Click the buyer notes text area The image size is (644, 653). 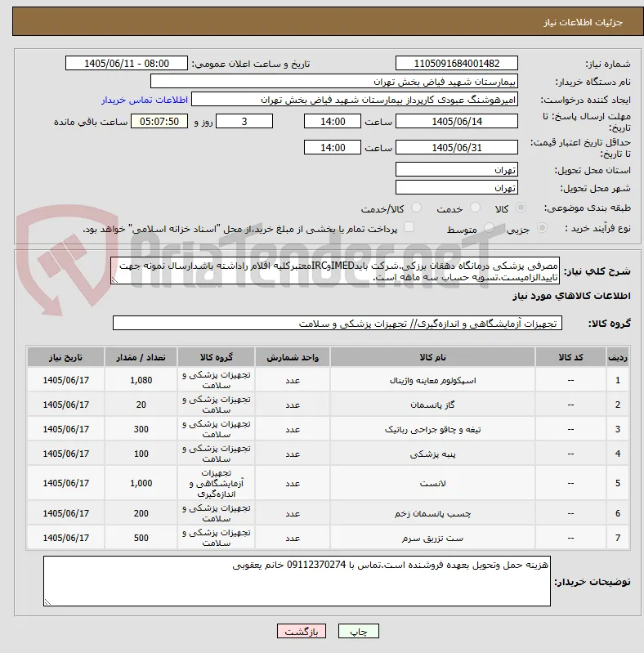tap(297, 581)
